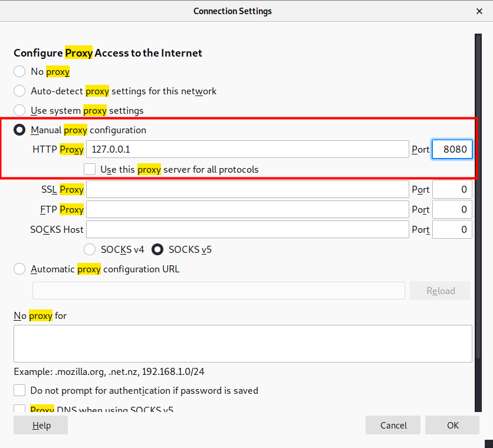This screenshot has width=493, height=448.
Task: Click the SSL Proxy port field
Action: pyautogui.click(x=452, y=190)
